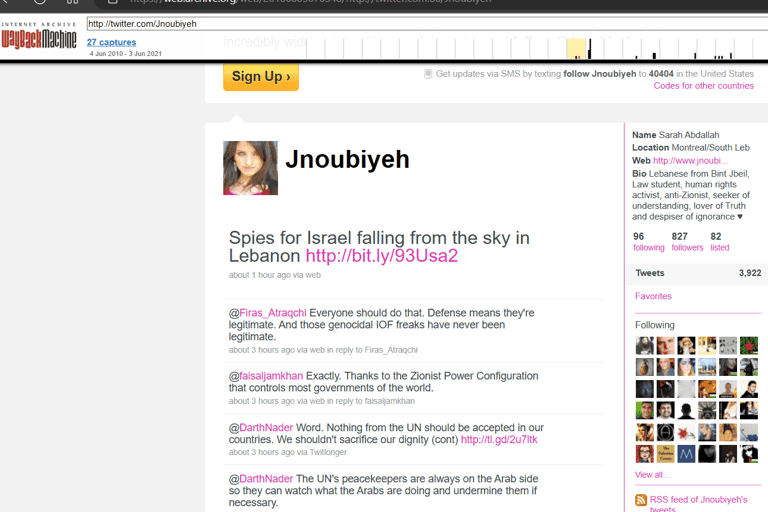Click the Jnoubiyeh username heading
Image resolution: width=768 pixels, height=512 pixels.
pos(347,159)
